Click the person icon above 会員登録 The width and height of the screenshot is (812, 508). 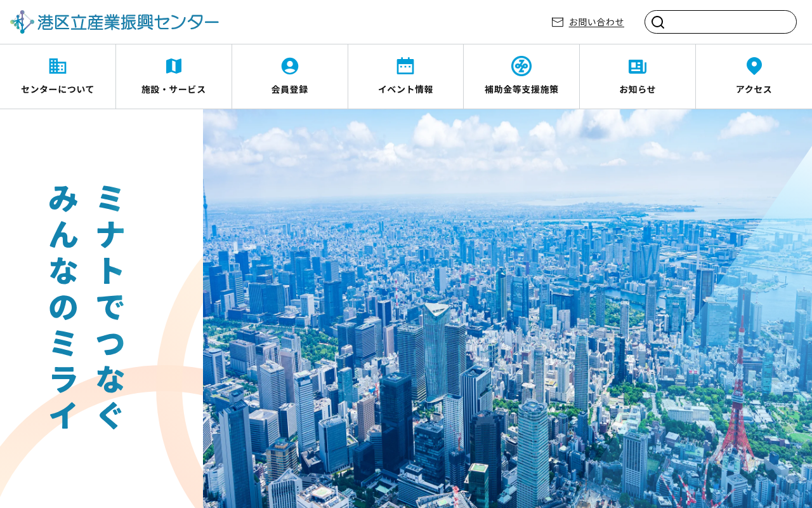290,66
